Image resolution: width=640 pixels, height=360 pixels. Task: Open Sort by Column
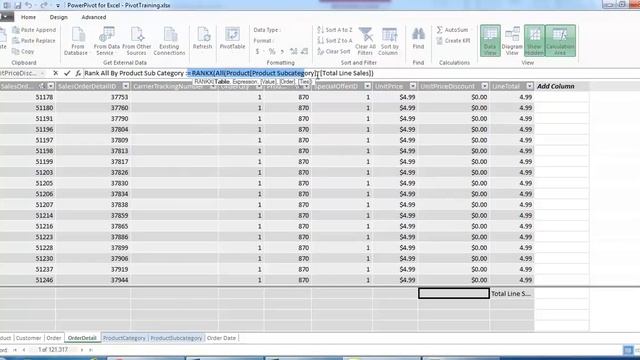pos(389,41)
